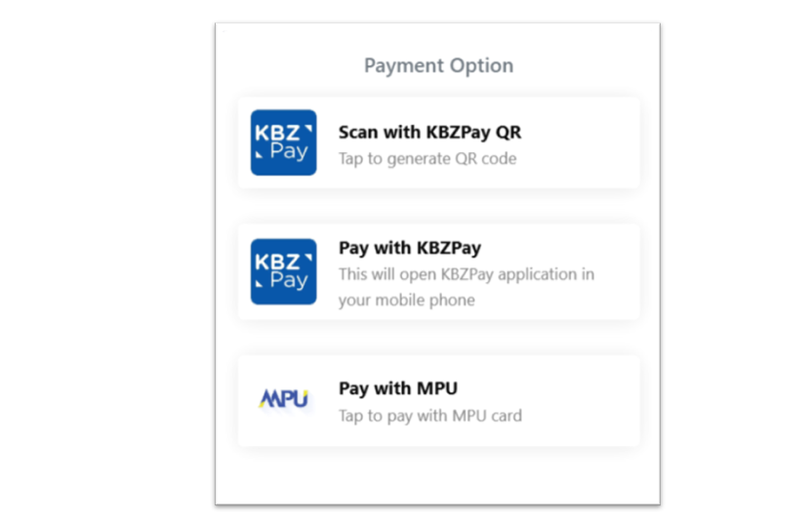Viewport: 812px width, 522px height.
Task: Click the white 'Pay' lettering in the Pay with KBZPay logo
Action: click(289, 281)
